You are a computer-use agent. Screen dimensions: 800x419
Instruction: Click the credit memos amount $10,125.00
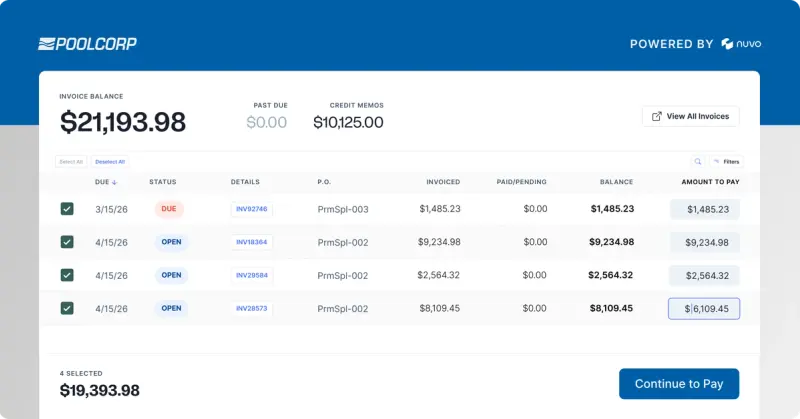click(x=348, y=122)
